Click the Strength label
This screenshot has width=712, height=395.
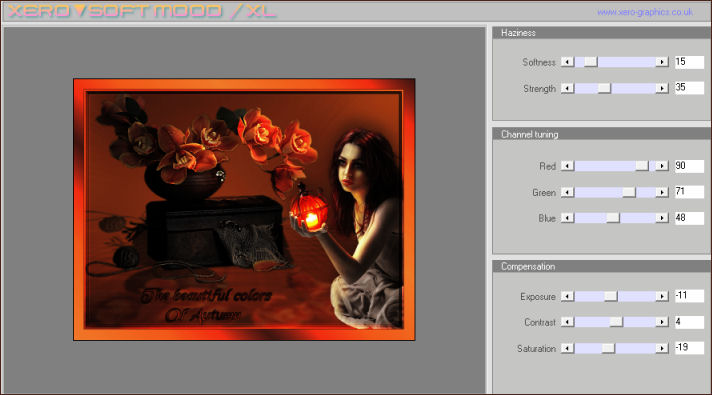pyautogui.click(x=539, y=89)
